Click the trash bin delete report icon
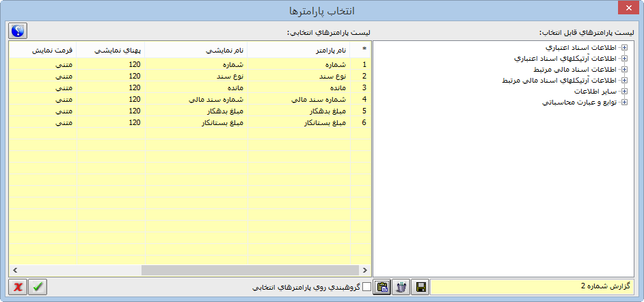This screenshot has width=644, height=302. point(401,287)
